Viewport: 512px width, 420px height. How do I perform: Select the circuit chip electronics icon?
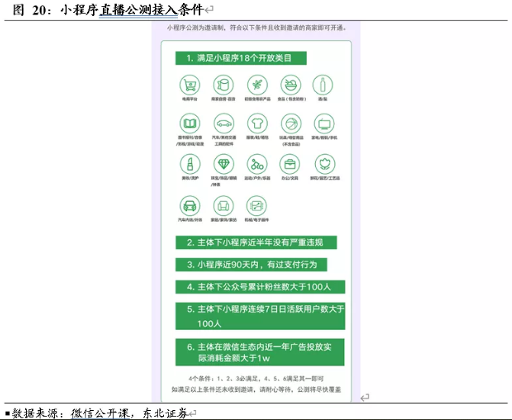click(x=256, y=205)
